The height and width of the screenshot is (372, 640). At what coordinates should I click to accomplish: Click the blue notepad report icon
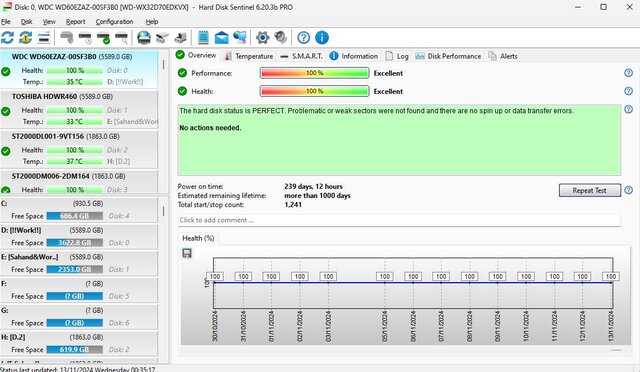pyautogui.click(x=203, y=38)
